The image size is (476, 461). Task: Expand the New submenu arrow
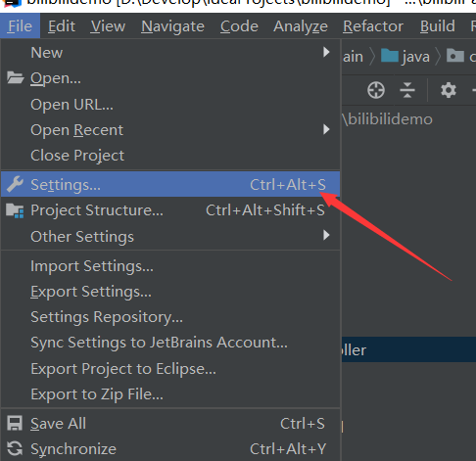326,52
